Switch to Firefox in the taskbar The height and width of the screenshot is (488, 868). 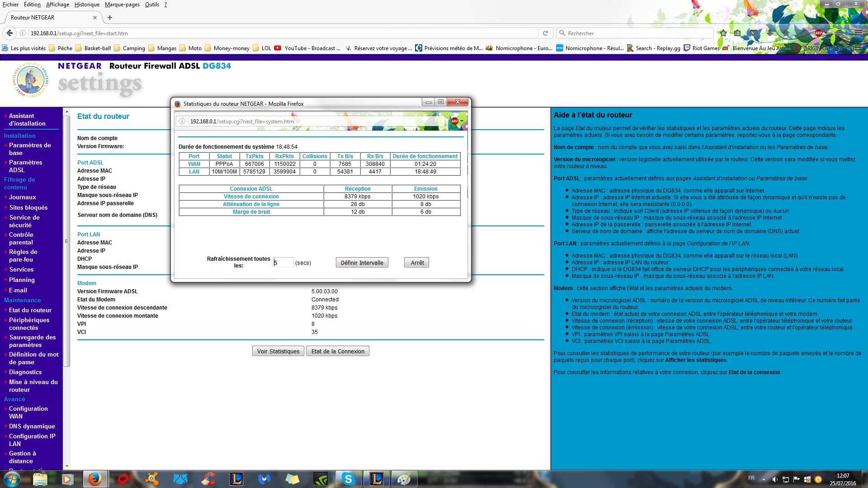click(95, 479)
